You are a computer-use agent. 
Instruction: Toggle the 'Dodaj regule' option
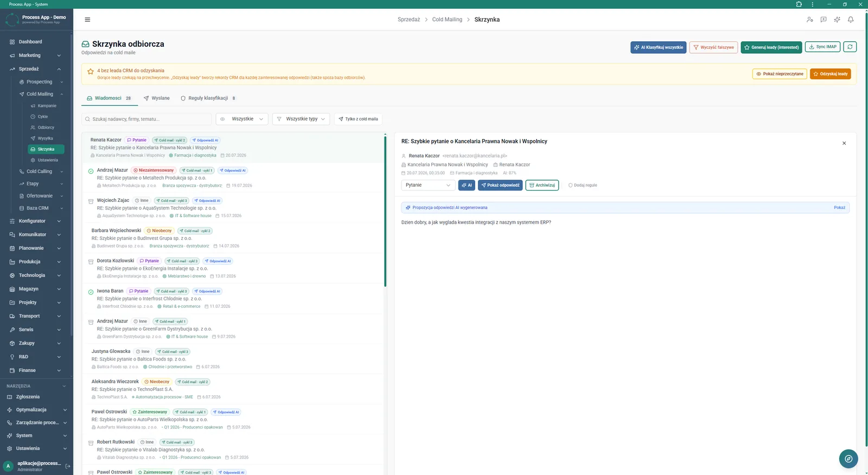[583, 185]
